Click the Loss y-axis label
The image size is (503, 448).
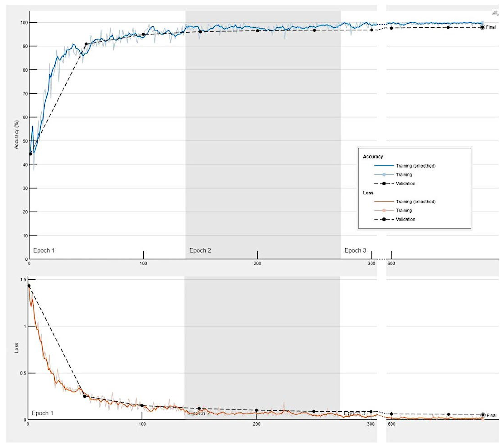[16, 348]
